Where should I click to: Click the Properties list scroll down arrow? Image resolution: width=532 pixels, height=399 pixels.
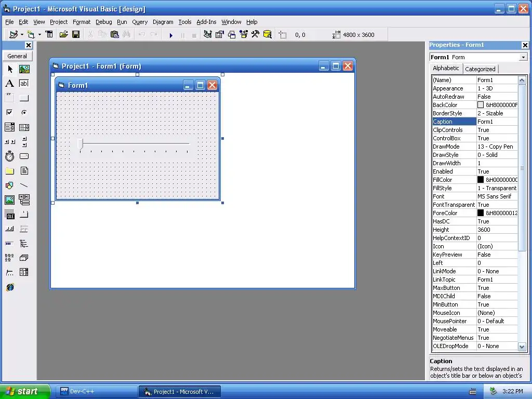click(x=522, y=347)
